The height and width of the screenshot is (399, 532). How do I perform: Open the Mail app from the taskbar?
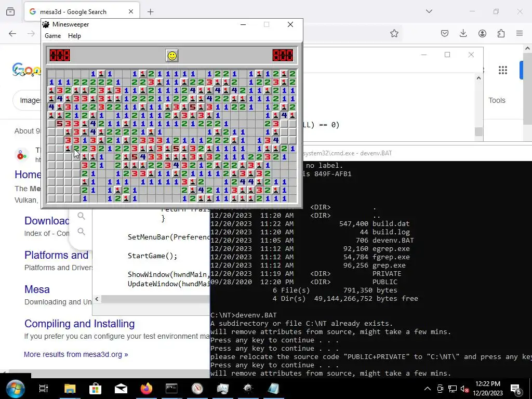[121, 389]
